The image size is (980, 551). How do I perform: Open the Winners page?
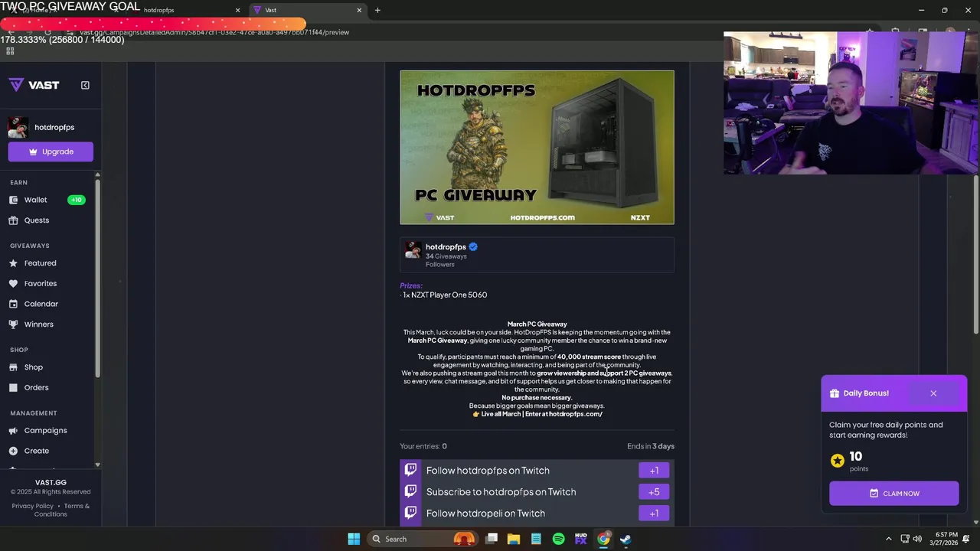38,324
